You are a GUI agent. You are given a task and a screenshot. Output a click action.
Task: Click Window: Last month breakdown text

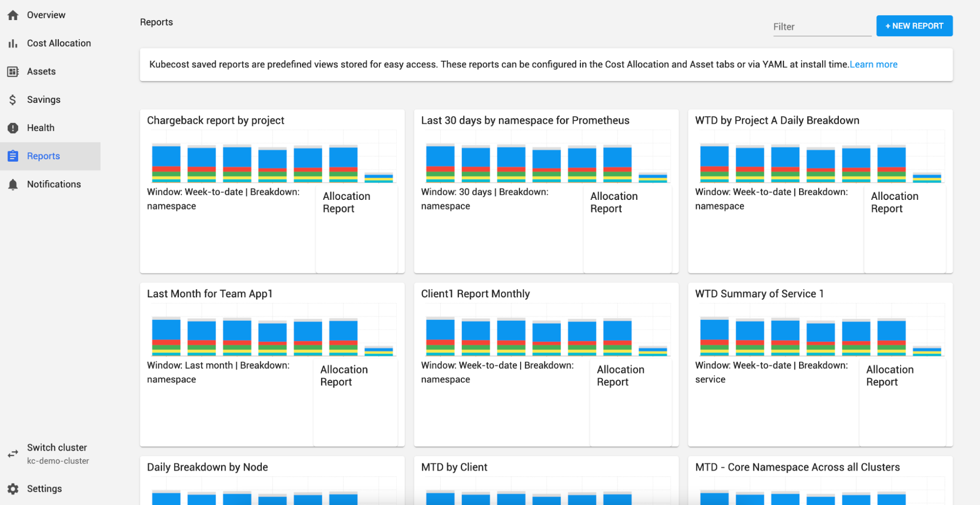pyautogui.click(x=218, y=372)
